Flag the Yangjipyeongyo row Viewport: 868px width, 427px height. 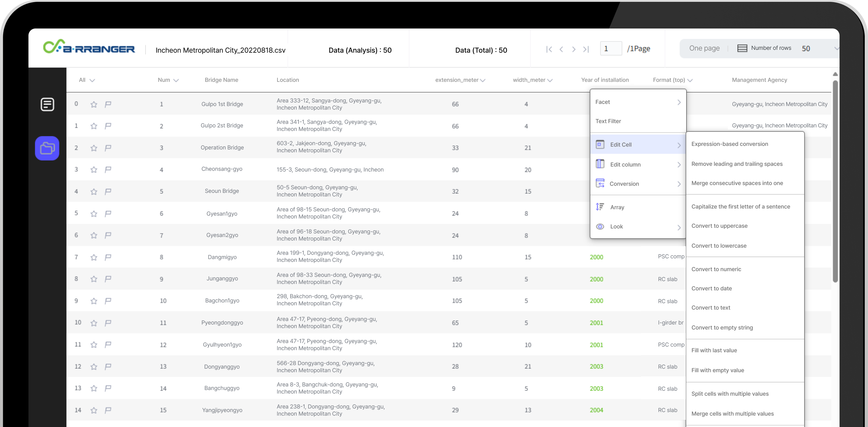[x=108, y=410]
